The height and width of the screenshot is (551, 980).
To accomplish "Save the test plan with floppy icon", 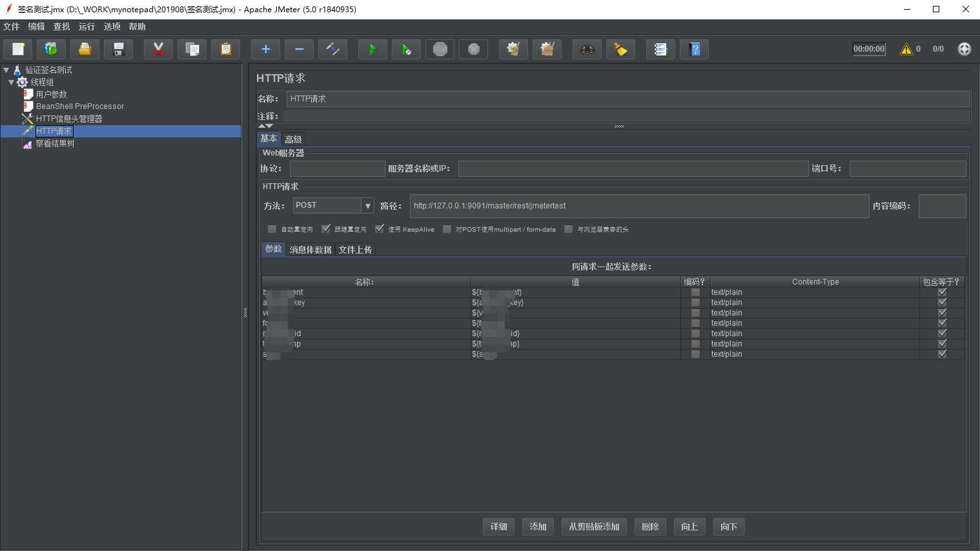I will (118, 49).
